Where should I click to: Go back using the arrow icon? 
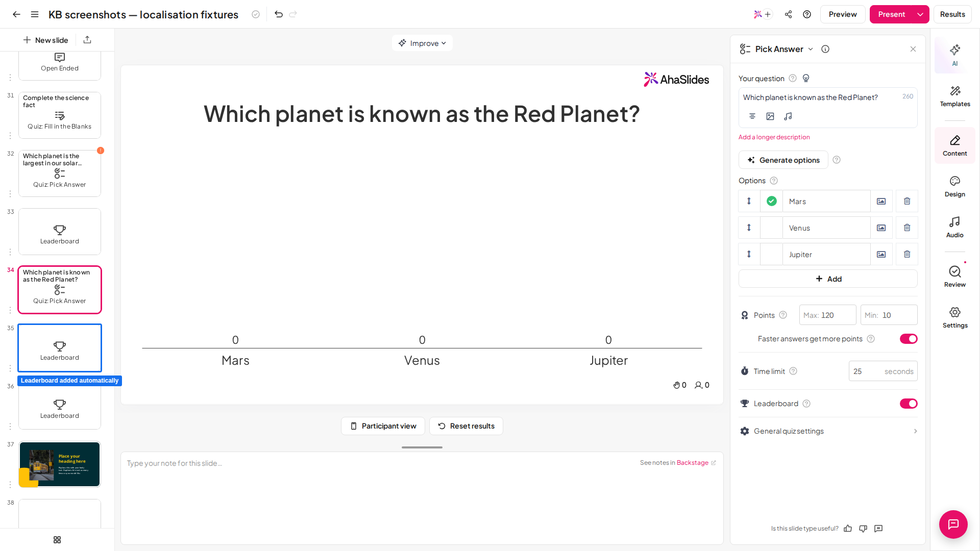[x=16, y=14]
